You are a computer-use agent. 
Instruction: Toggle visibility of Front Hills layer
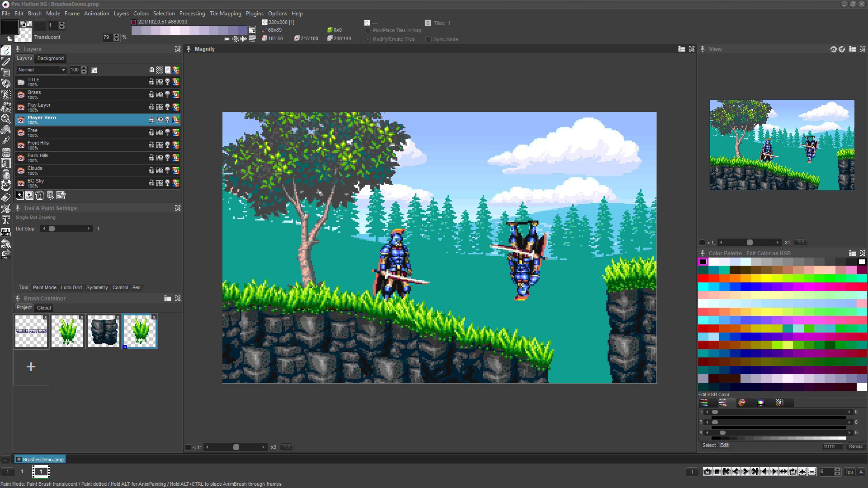(x=21, y=145)
